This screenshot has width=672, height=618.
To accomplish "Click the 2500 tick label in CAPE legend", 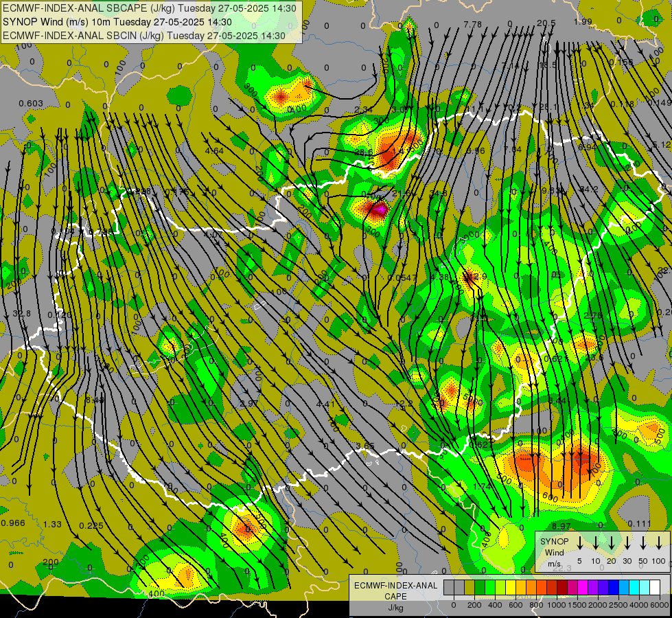I will click(618, 605).
